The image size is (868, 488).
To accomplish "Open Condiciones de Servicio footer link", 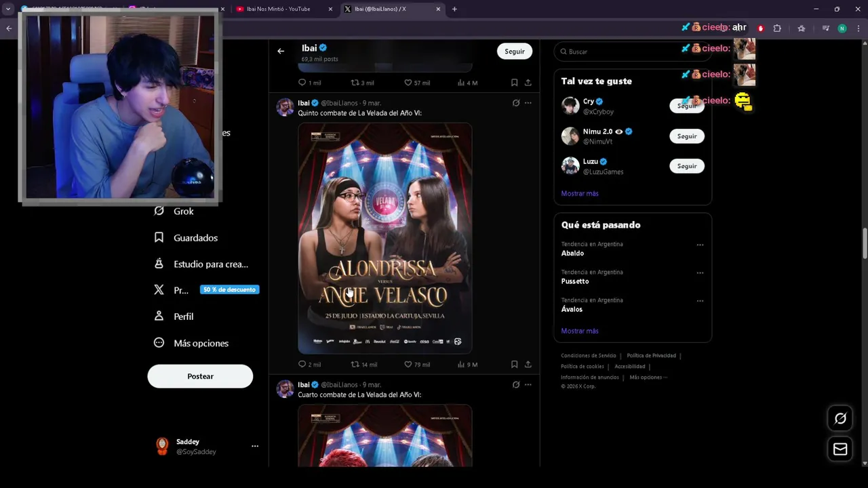I will 589,356.
